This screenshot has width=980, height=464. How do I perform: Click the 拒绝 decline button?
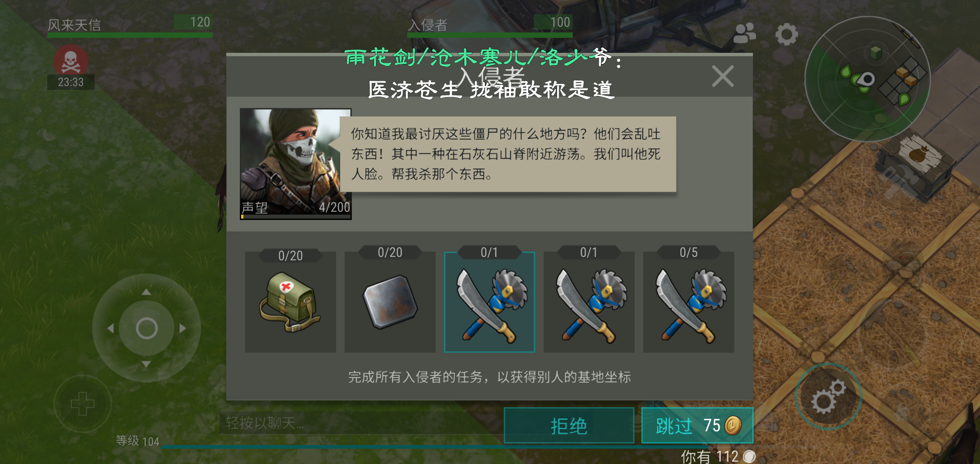tap(569, 426)
